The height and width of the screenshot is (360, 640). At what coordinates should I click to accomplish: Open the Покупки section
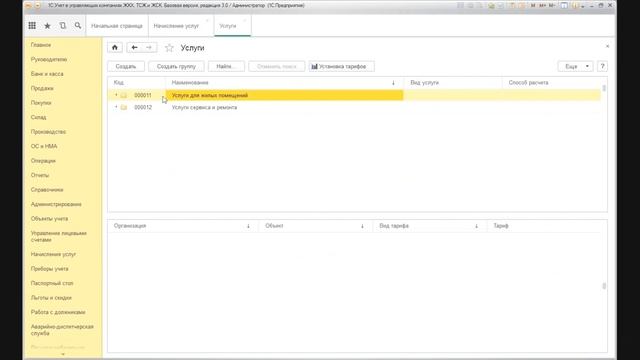pos(41,103)
